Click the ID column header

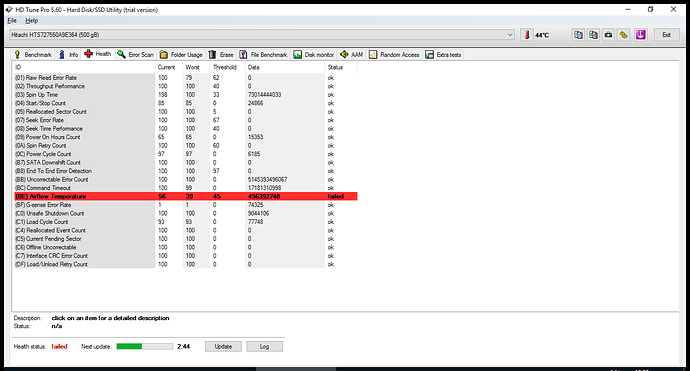84,67
